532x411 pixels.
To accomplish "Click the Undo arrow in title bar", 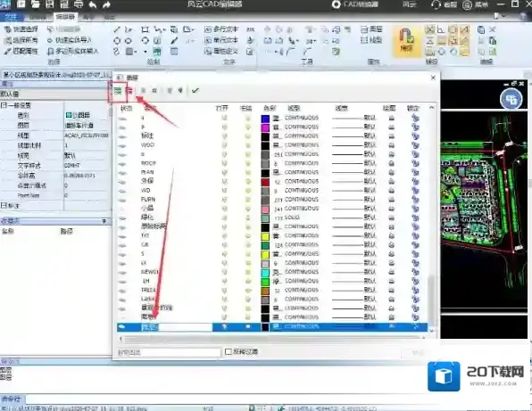I will 92,4.
